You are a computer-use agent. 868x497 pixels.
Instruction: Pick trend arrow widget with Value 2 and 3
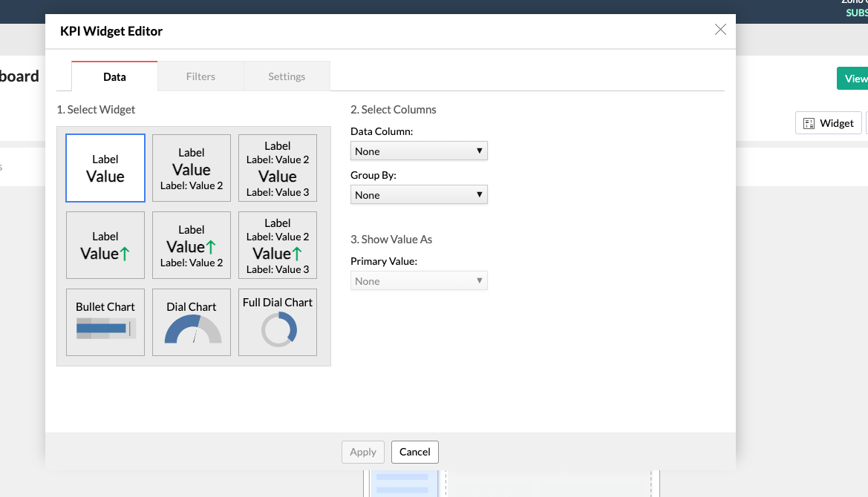click(x=278, y=246)
